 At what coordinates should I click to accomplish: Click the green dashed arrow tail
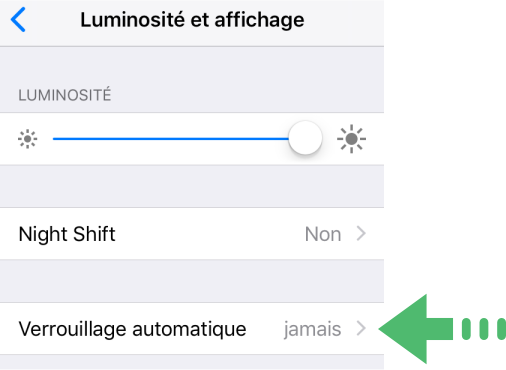[484, 329]
